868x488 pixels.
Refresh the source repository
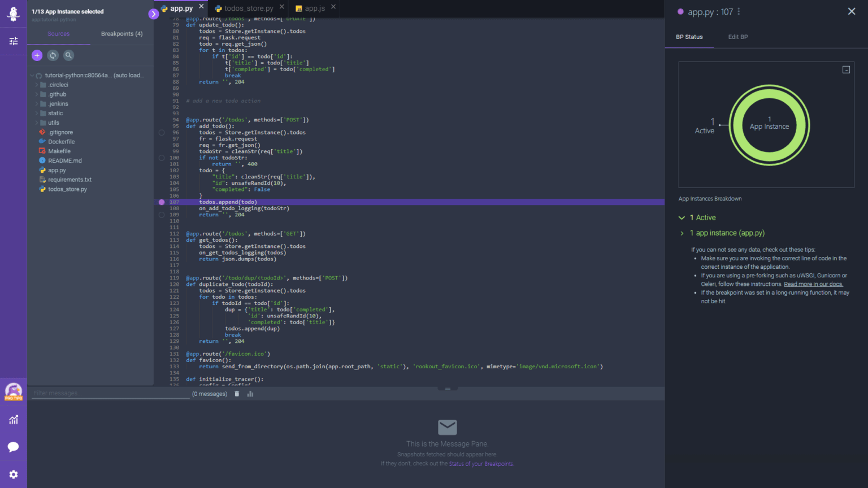pos(53,55)
